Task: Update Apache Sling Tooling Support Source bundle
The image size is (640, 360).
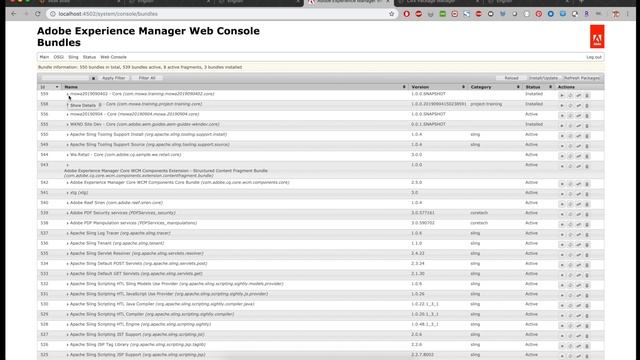Action: (x=578, y=146)
